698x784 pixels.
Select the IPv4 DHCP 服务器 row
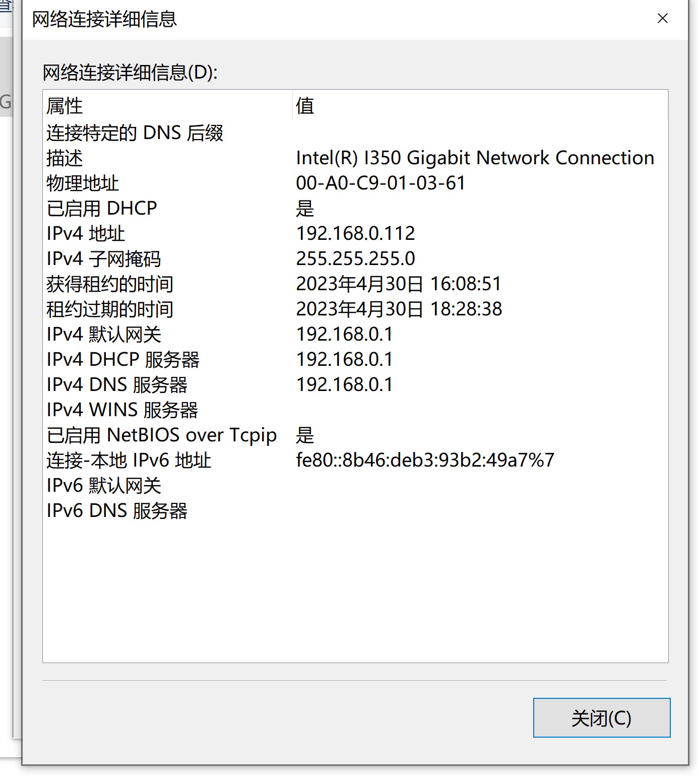click(123, 360)
